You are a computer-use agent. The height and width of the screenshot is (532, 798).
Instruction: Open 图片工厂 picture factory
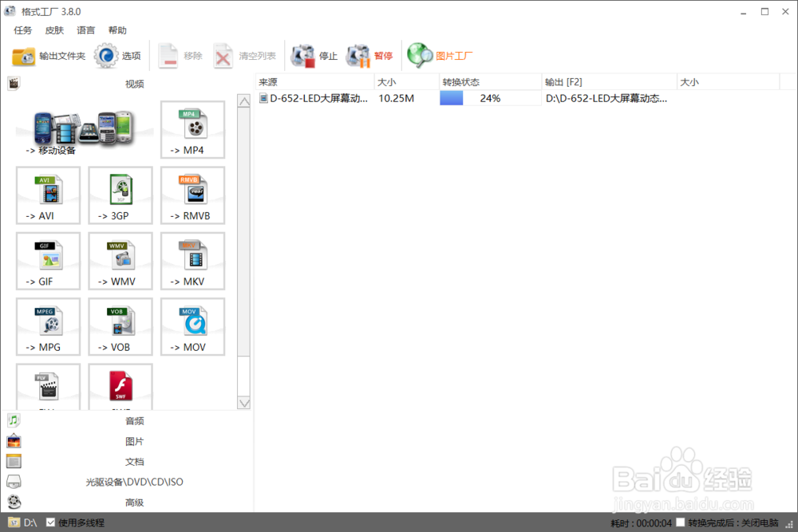coord(440,56)
